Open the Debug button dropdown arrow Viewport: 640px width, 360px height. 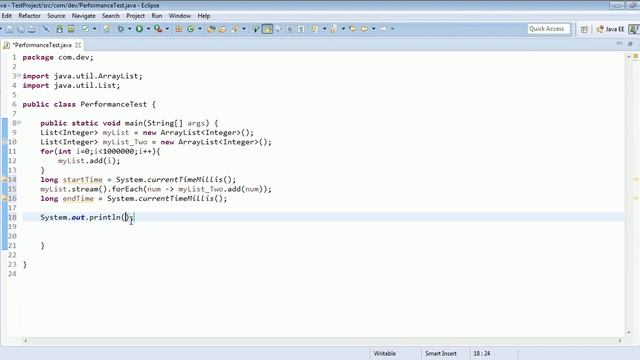click(129, 29)
